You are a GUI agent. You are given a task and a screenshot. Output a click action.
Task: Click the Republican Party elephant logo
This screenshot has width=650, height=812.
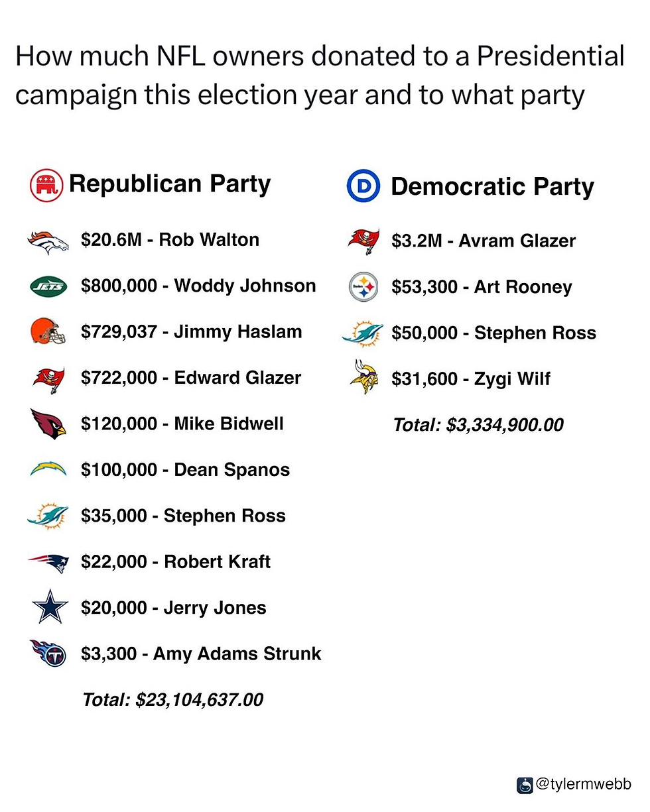click(x=46, y=185)
